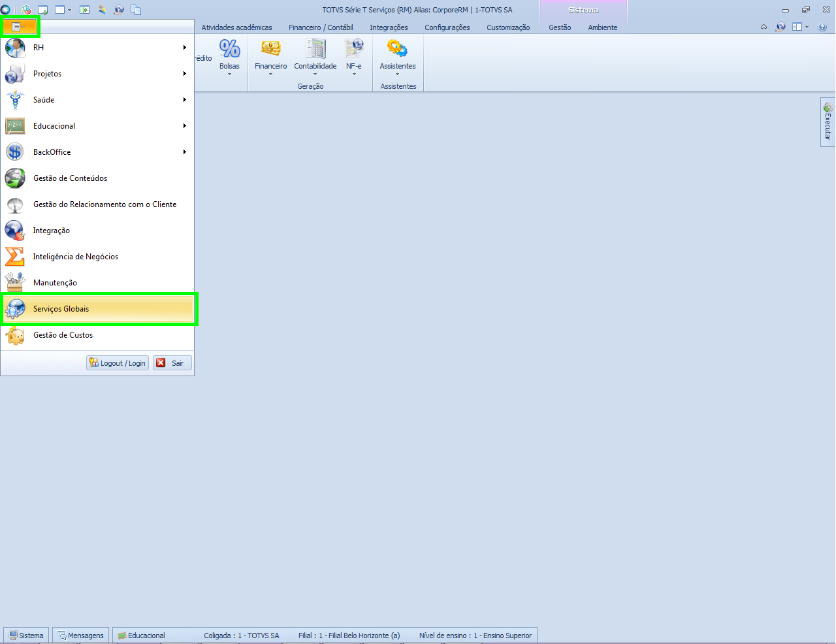Viewport: 836px width, 644px height.
Task: Select Saúde in the module menu
Action: tap(97, 100)
